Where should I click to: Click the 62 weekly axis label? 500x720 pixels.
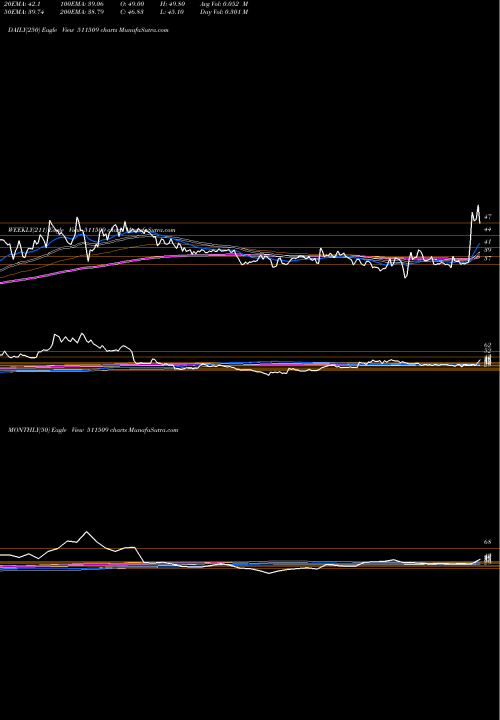[488, 345]
